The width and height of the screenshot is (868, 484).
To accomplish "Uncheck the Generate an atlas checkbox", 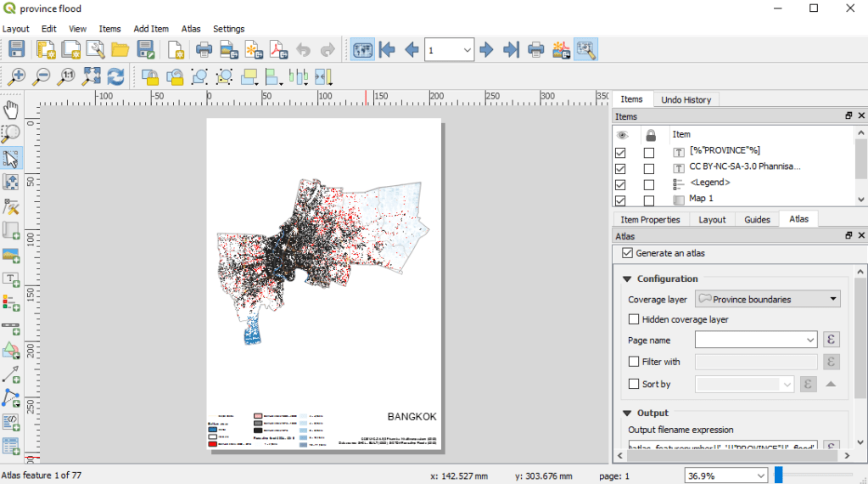I will point(628,253).
